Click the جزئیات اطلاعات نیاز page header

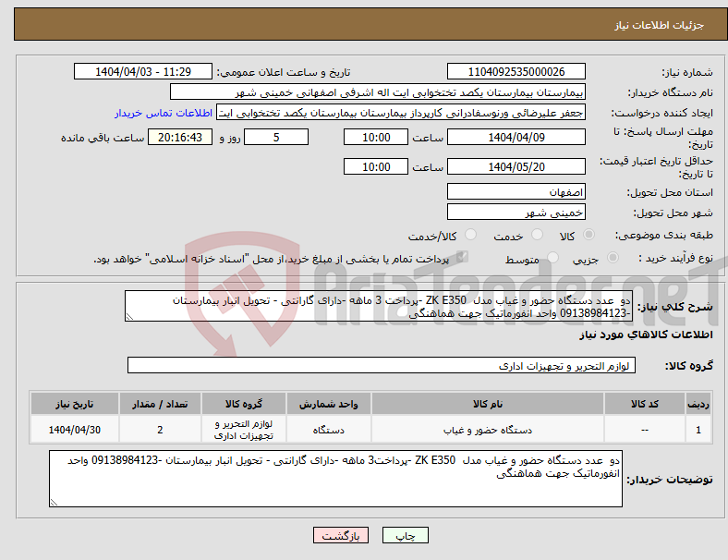(x=660, y=25)
